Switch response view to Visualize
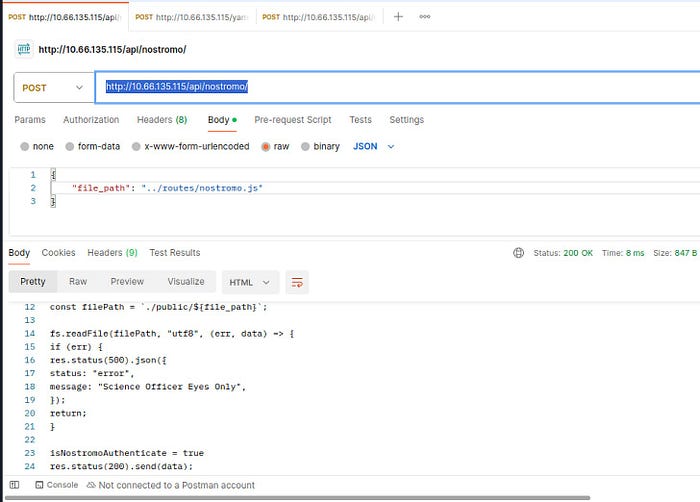The height and width of the screenshot is (502, 700). coord(186,282)
